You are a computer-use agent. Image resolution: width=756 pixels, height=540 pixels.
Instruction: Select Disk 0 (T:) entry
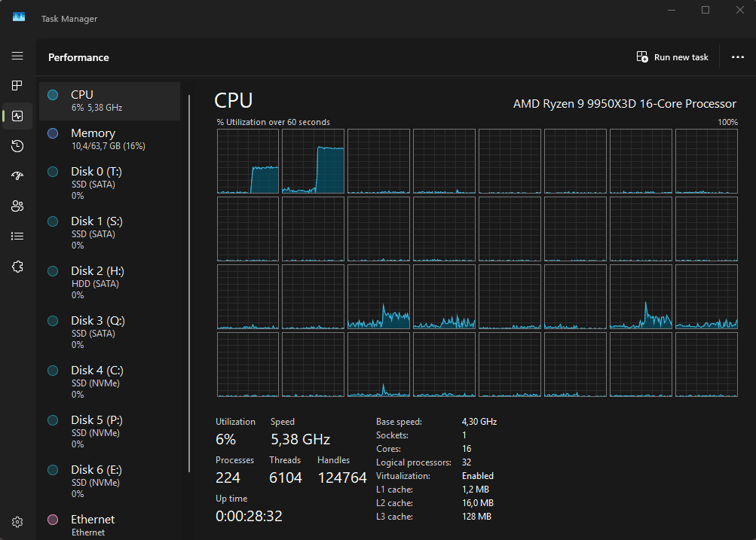[x=109, y=184]
